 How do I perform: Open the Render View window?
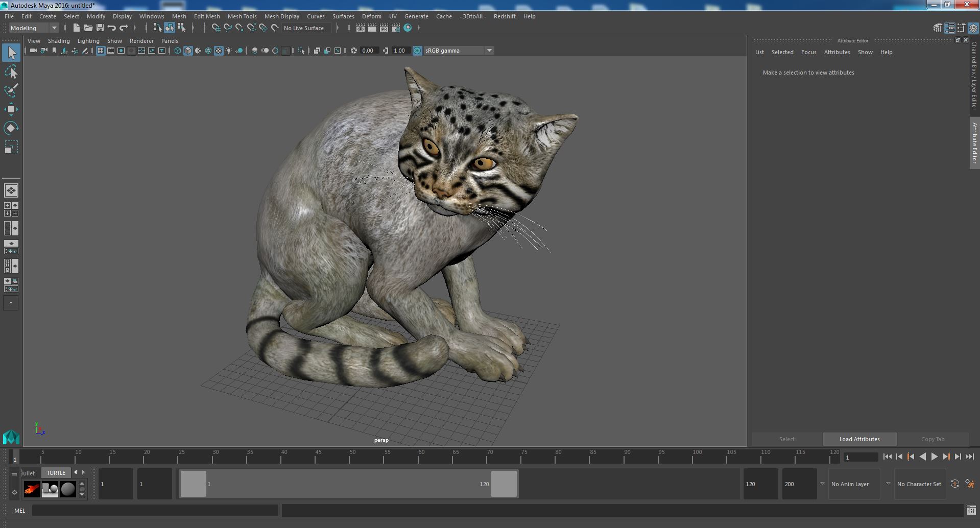[361, 28]
